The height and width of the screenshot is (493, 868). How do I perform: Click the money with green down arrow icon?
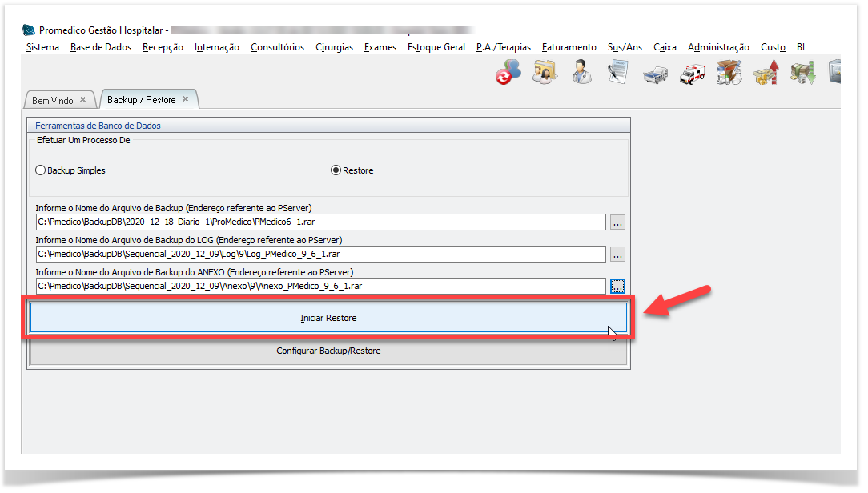pos(802,73)
